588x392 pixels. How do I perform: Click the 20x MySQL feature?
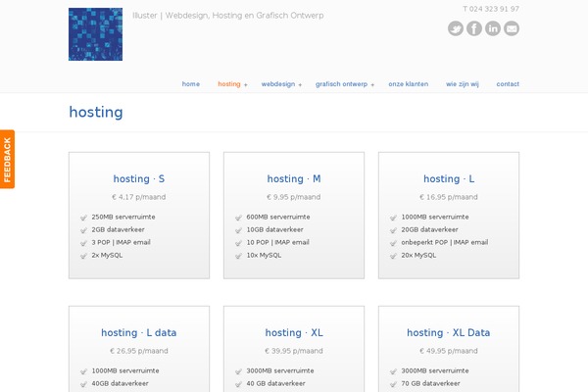tap(418, 255)
